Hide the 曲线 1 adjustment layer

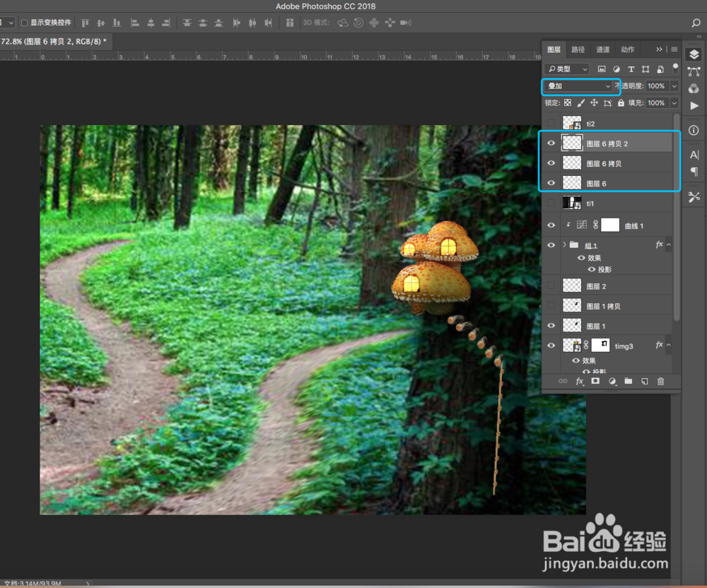(x=551, y=225)
